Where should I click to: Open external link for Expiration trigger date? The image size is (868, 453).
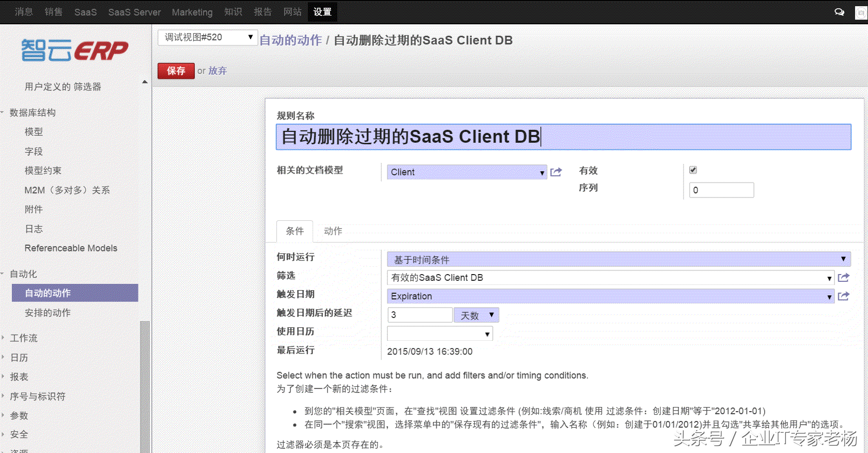click(843, 296)
